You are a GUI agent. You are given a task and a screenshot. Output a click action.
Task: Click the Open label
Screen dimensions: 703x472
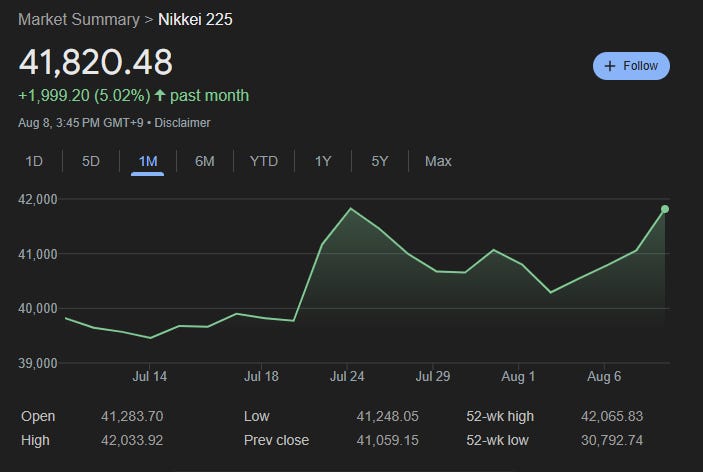(x=38, y=416)
